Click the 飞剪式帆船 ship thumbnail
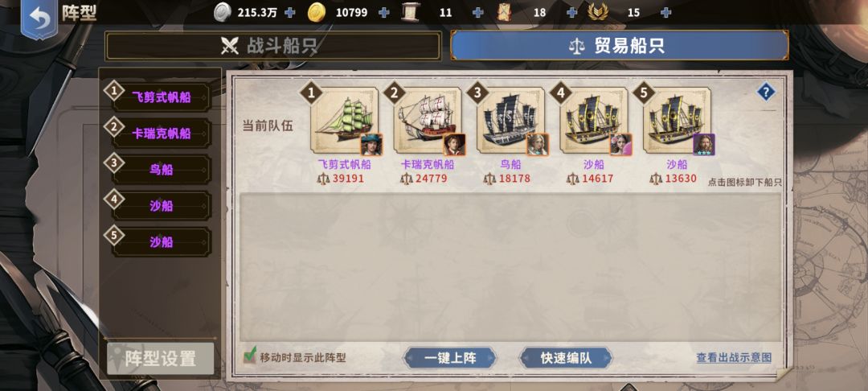This screenshot has height=391, width=868. pyautogui.click(x=344, y=120)
